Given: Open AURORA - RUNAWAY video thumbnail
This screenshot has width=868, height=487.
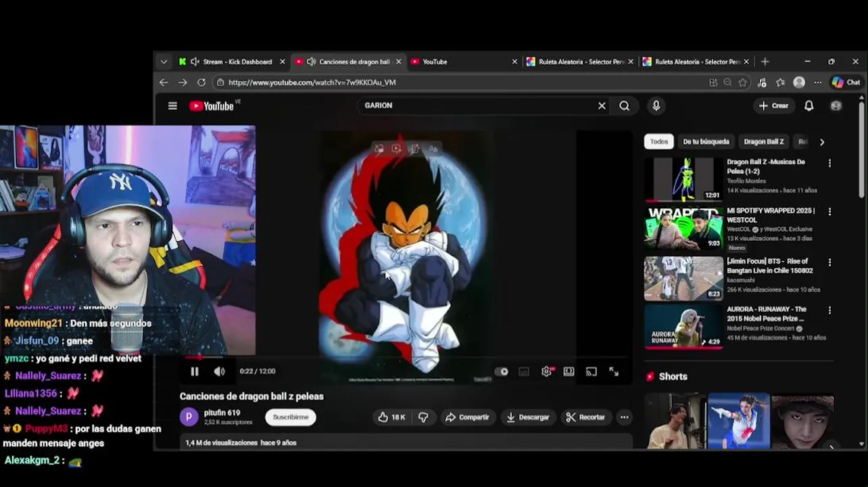Looking at the screenshot, I should (x=683, y=327).
